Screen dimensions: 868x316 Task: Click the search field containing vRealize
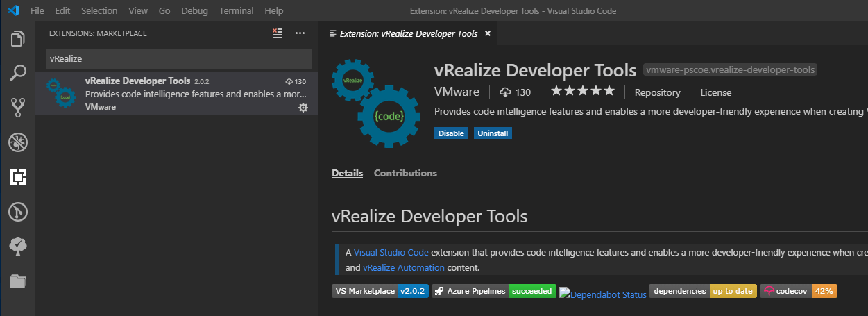pyautogui.click(x=178, y=59)
